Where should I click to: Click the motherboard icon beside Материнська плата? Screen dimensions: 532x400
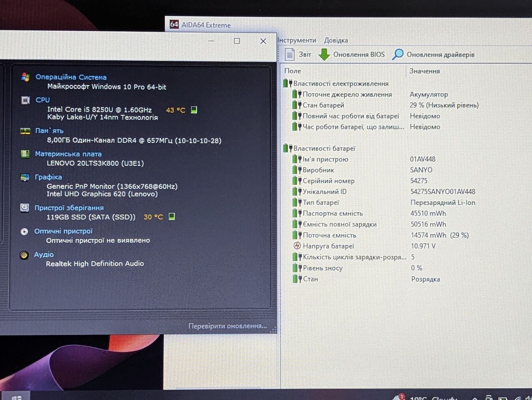[25, 154]
